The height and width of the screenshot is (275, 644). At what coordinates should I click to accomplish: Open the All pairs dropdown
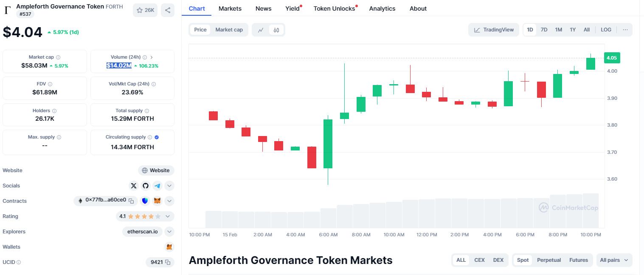point(614,260)
